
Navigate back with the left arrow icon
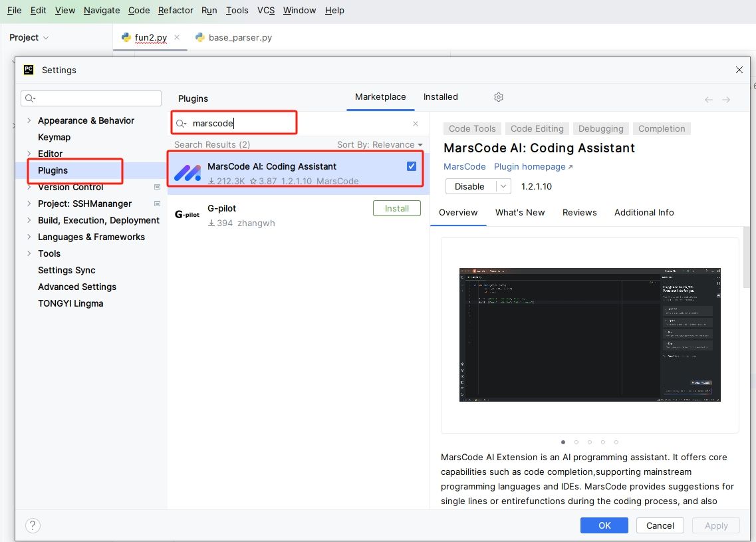[709, 100]
